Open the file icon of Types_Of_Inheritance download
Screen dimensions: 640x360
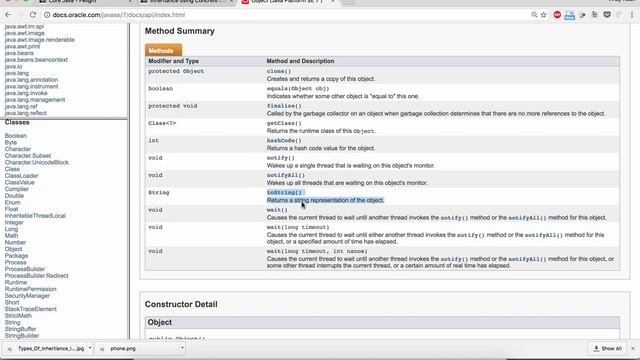(10, 349)
